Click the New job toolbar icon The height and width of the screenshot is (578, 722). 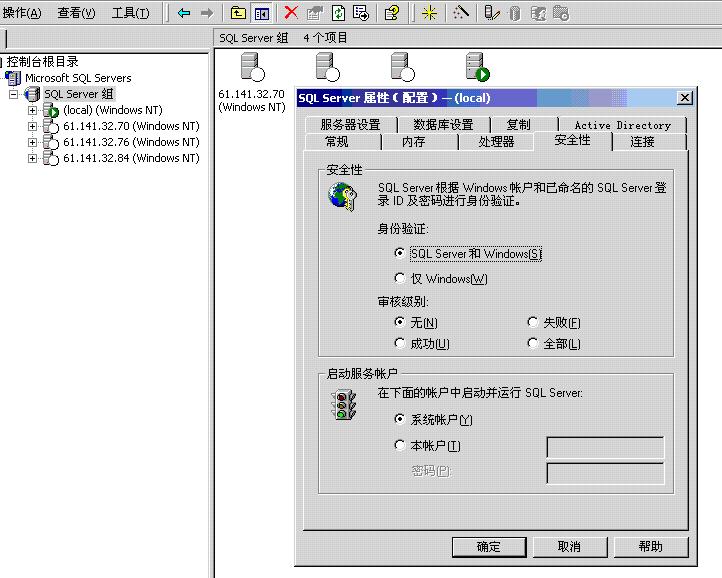pos(560,13)
